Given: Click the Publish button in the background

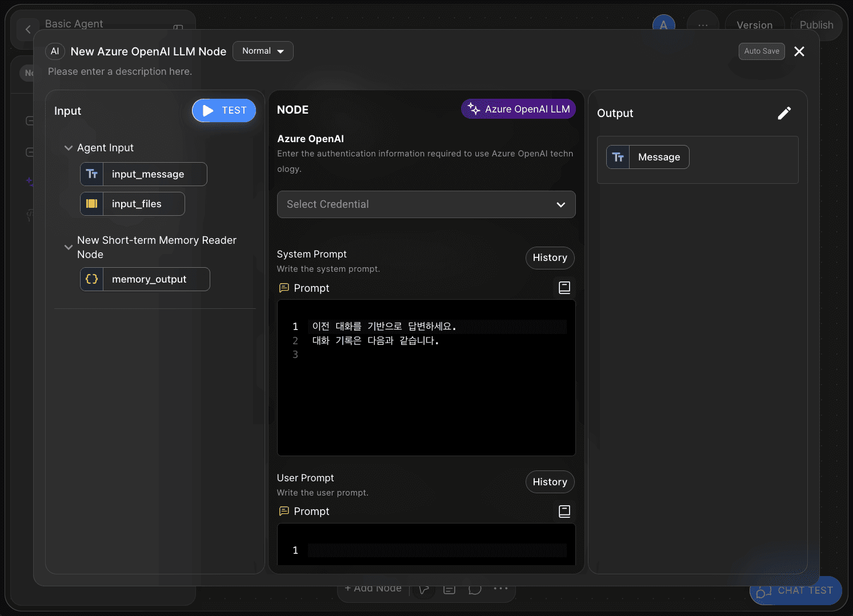Looking at the screenshot, I should pos(816,25).
